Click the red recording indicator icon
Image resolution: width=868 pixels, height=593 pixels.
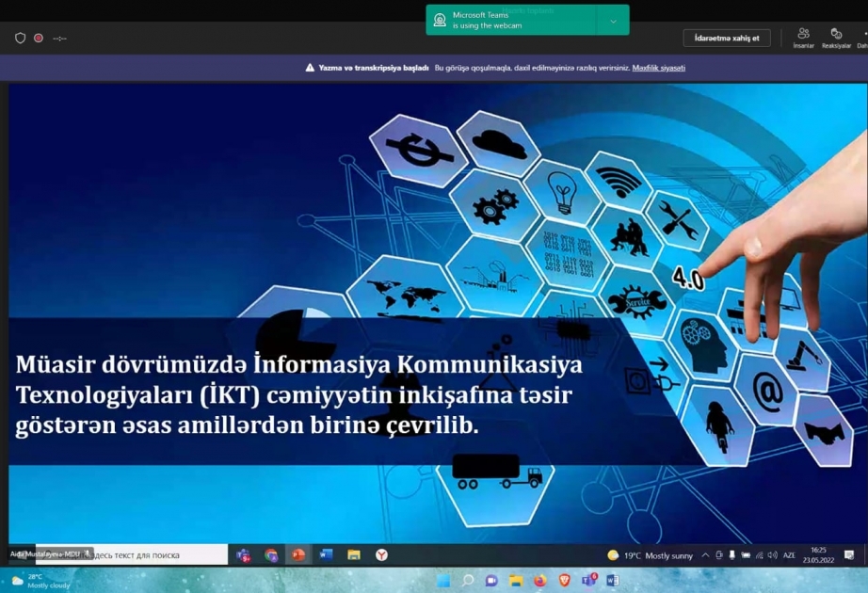[x=39, y=39]
